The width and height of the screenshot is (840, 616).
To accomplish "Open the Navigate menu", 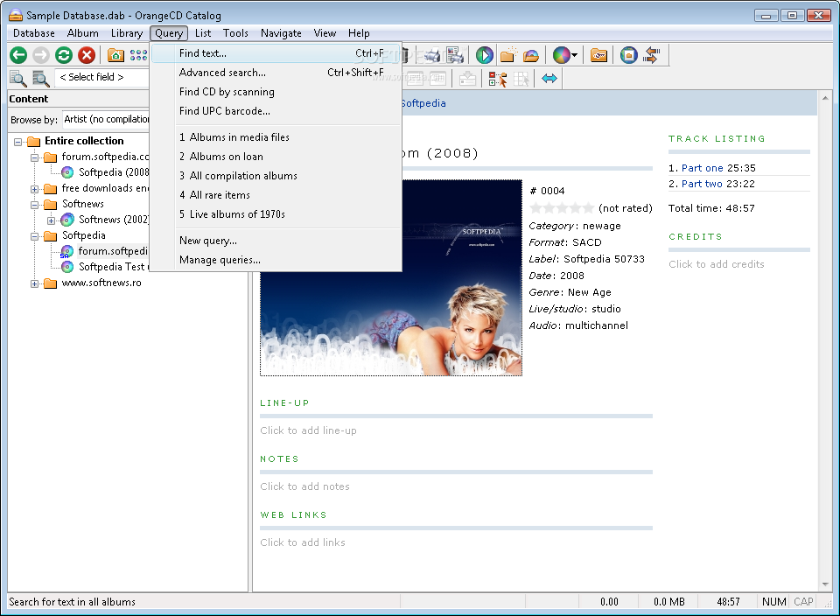I will (x=281, y=33).
